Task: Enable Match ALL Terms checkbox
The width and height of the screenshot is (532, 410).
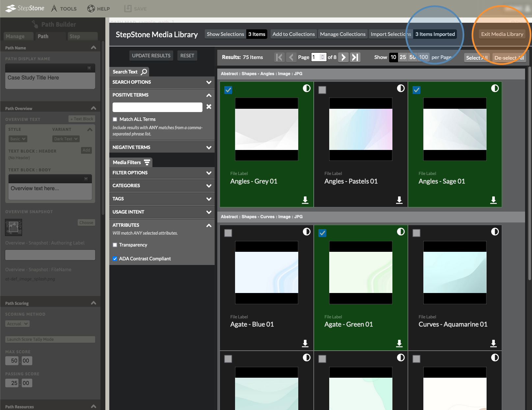Action: point(115,119)
